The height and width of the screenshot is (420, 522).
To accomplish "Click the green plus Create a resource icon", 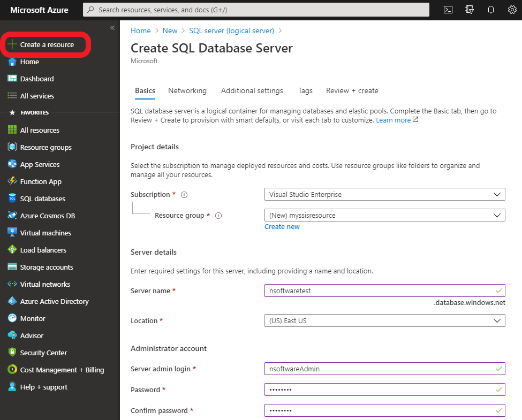I will [x=12, y=44].
